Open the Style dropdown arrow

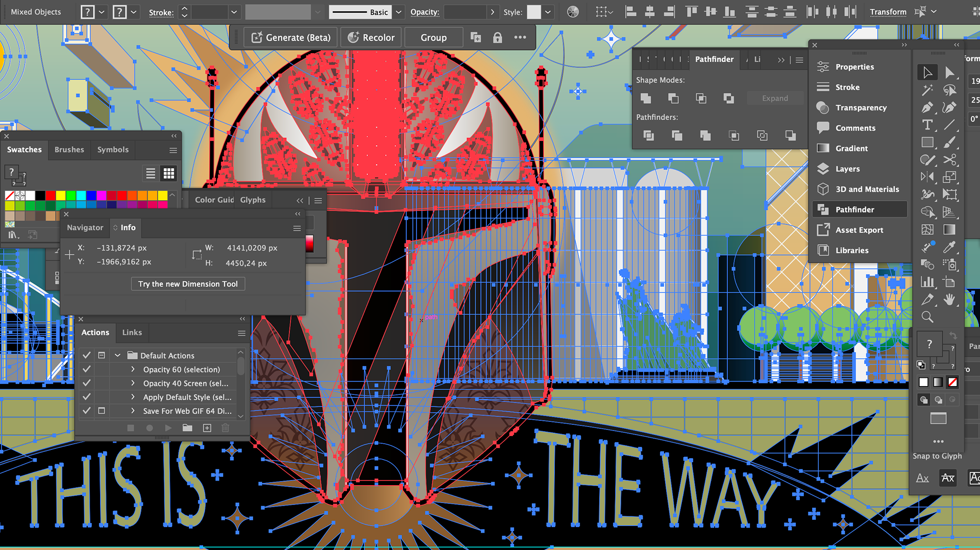(548, 12)
